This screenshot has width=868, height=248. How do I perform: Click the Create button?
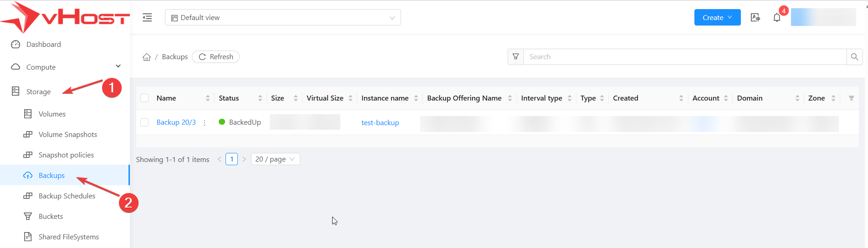(717, 17)
